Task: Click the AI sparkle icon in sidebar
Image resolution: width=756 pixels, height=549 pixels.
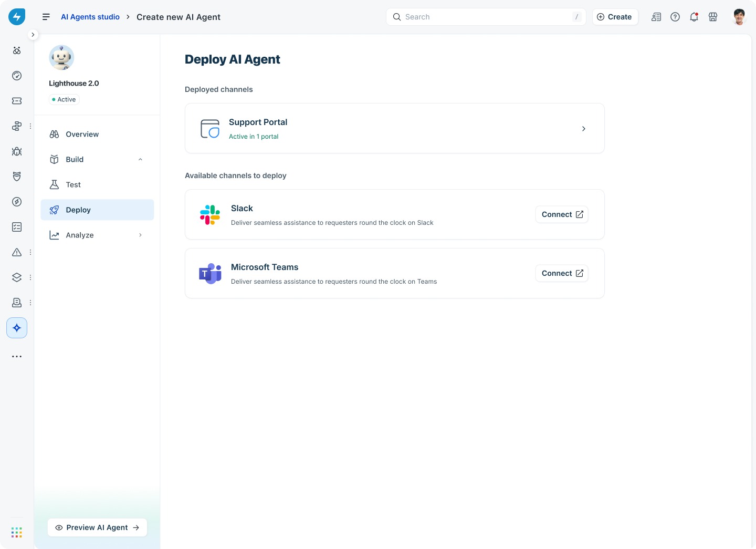Action: 17,328
